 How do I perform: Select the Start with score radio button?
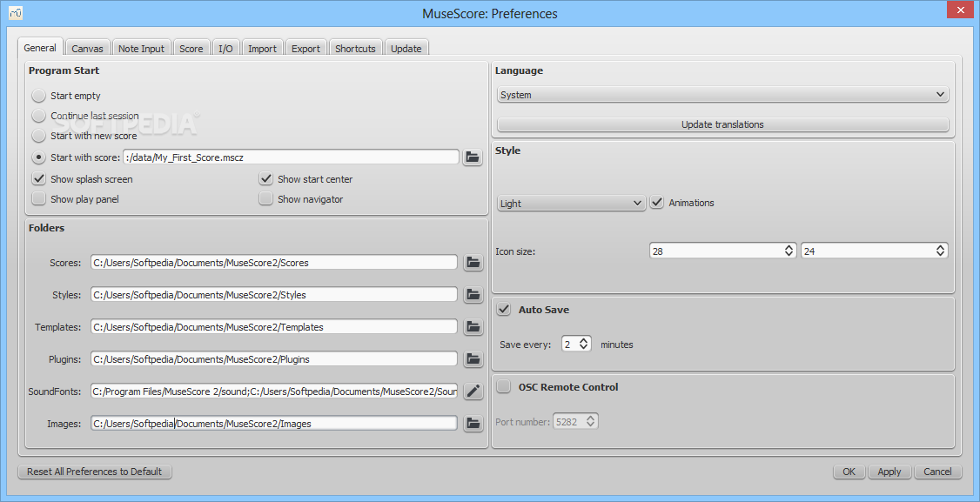point(39,157)
